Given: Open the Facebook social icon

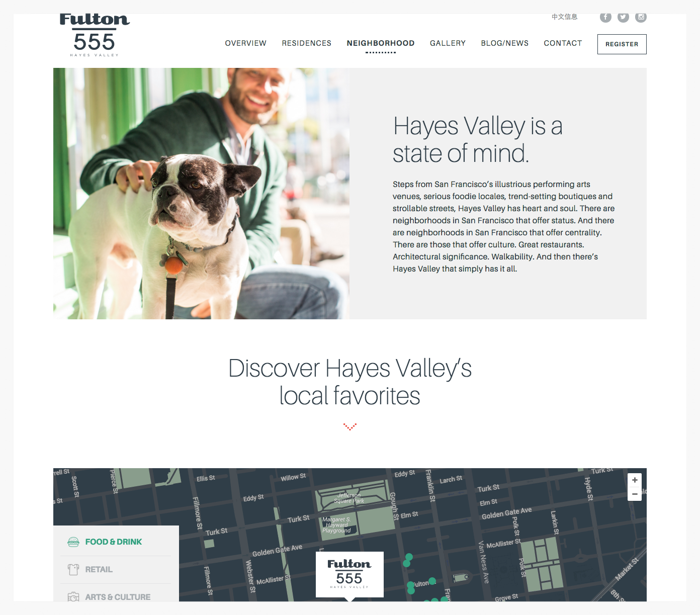Looking at the screenshot, I should point(605,17).
